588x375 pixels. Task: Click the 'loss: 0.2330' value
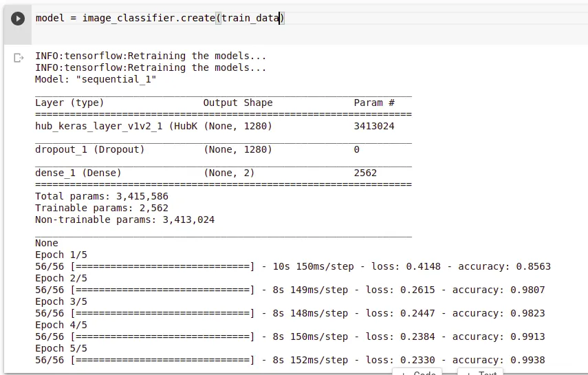[400, 360]
